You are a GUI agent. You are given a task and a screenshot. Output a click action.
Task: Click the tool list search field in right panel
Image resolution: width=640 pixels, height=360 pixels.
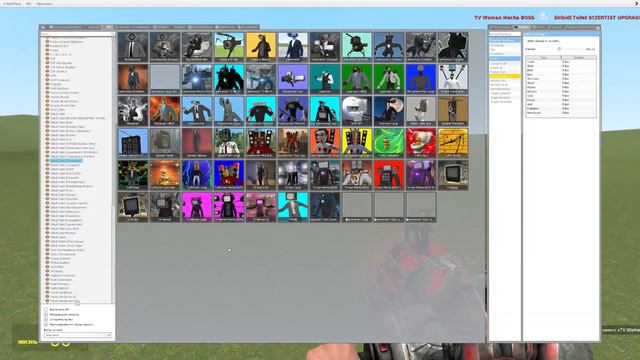coord(505,34)
